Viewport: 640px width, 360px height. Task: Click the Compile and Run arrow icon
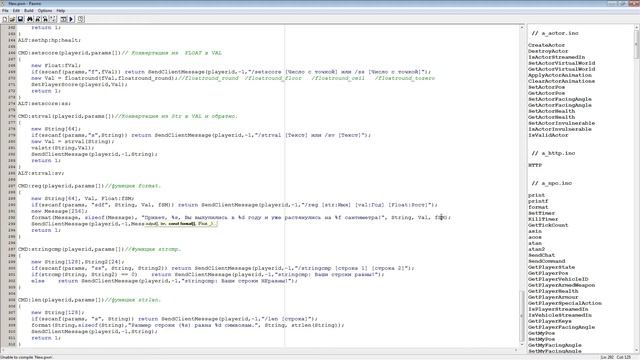[71, 19]
